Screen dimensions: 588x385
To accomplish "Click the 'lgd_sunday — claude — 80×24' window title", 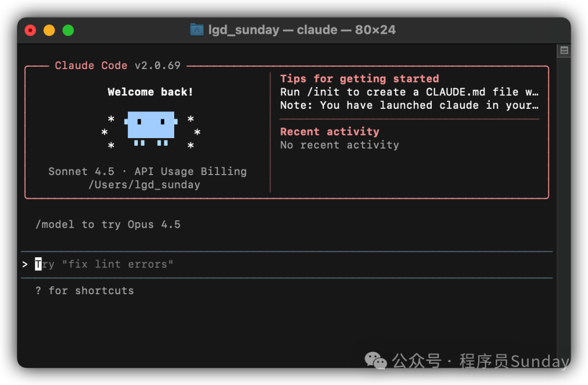I will pyautogui.click(x=296, y=30).
